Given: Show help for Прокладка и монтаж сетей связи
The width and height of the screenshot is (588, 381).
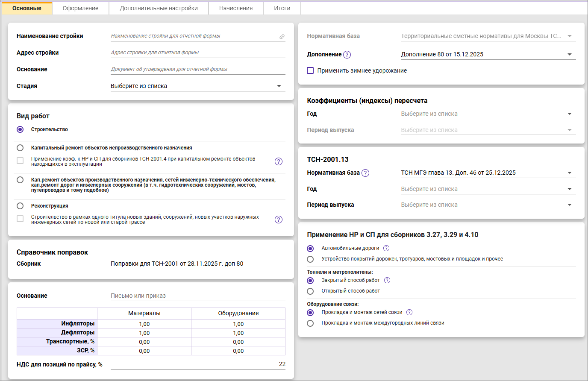Looking at the screenshot, I should pos(409,312).
